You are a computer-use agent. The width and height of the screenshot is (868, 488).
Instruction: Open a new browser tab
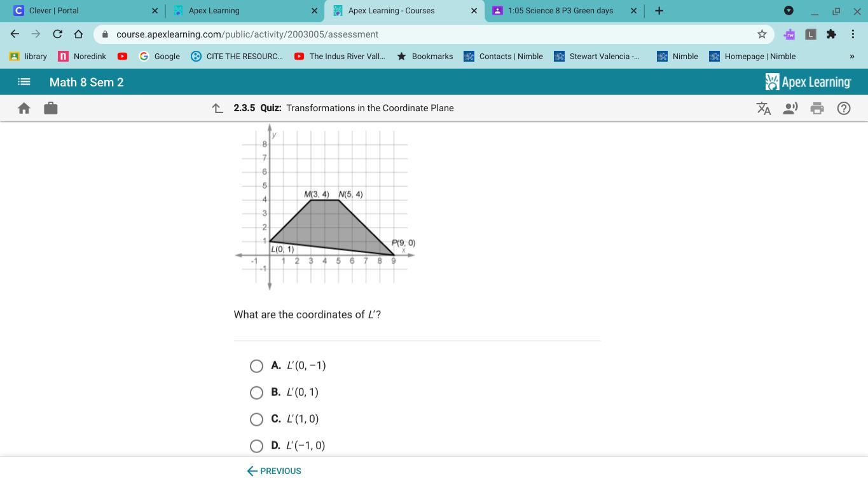[659, 11]
